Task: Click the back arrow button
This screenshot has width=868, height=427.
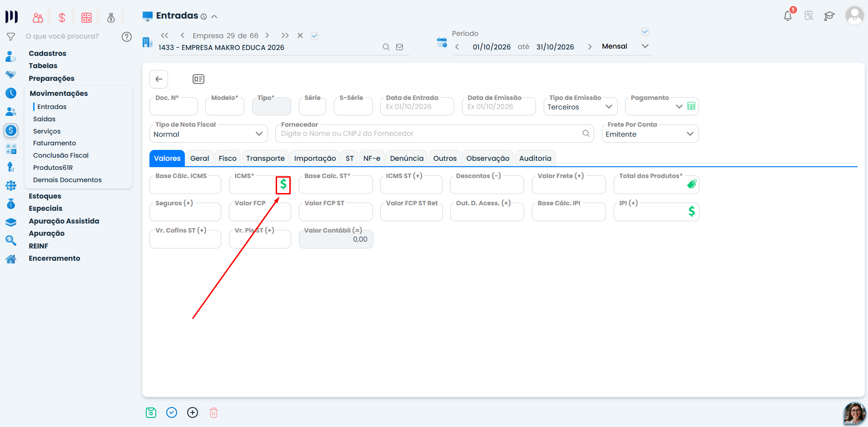Action: click(159, 79)
